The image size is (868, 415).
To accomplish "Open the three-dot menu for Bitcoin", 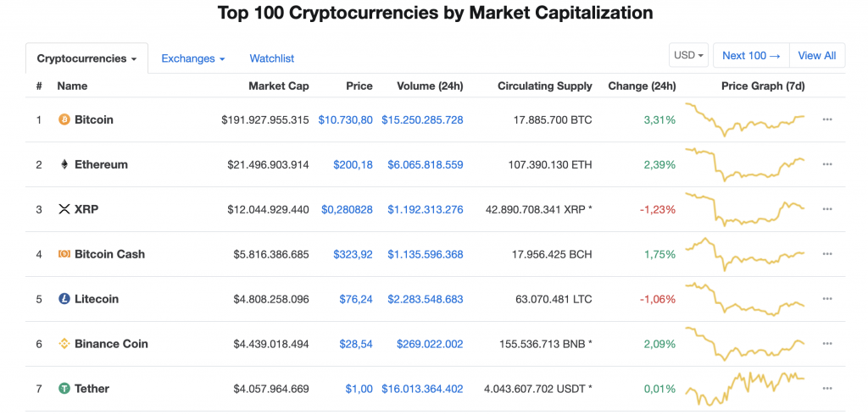I will [x=827, y=119].
